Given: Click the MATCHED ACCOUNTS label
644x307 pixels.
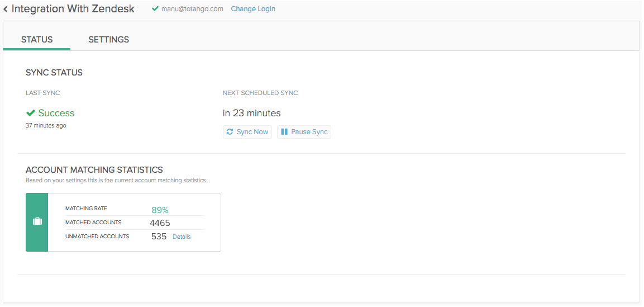Looking at the screenshot, I should [x=93, y=223].
